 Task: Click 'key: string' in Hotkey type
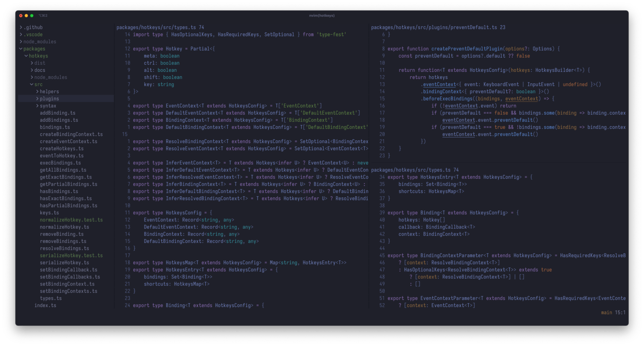(159, 84)
